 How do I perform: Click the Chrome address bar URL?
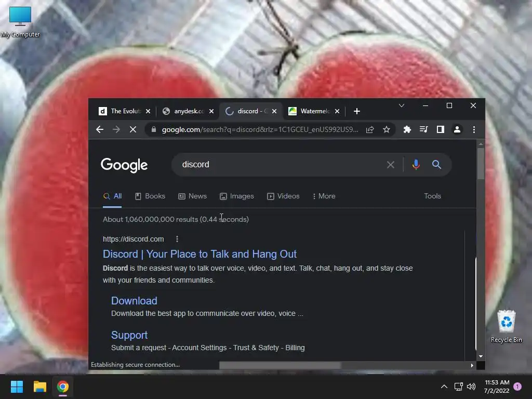260,129
